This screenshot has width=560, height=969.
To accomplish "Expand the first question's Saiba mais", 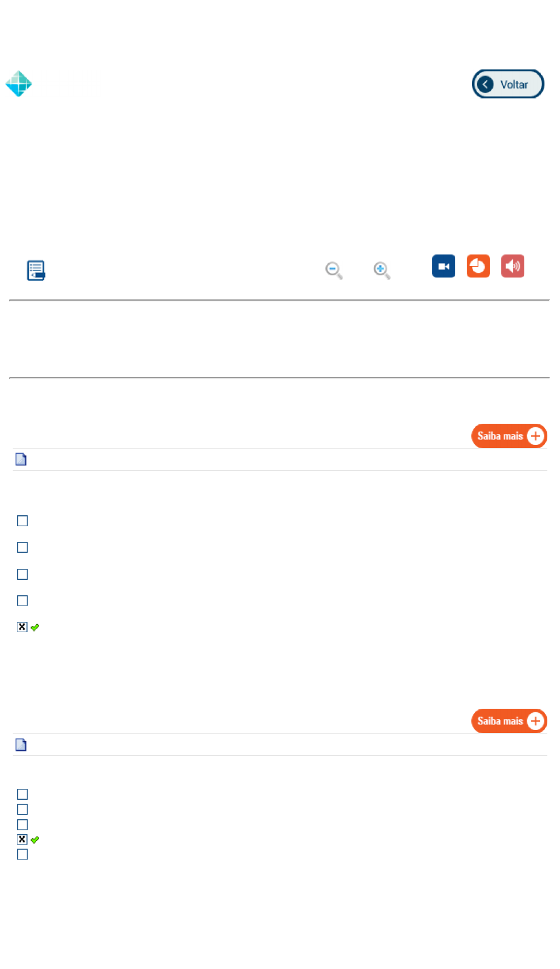I will pos(509,436).
